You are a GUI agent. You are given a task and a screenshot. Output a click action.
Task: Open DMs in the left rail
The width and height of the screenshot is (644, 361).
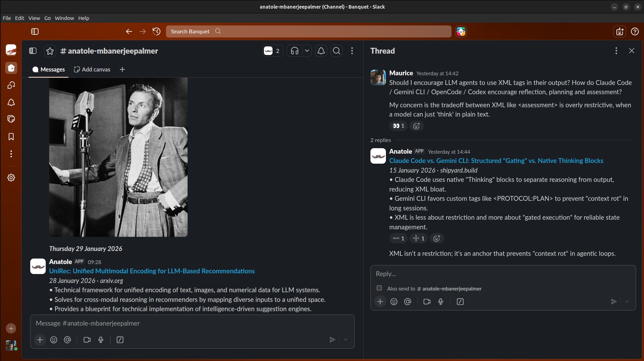coord(11,85)
